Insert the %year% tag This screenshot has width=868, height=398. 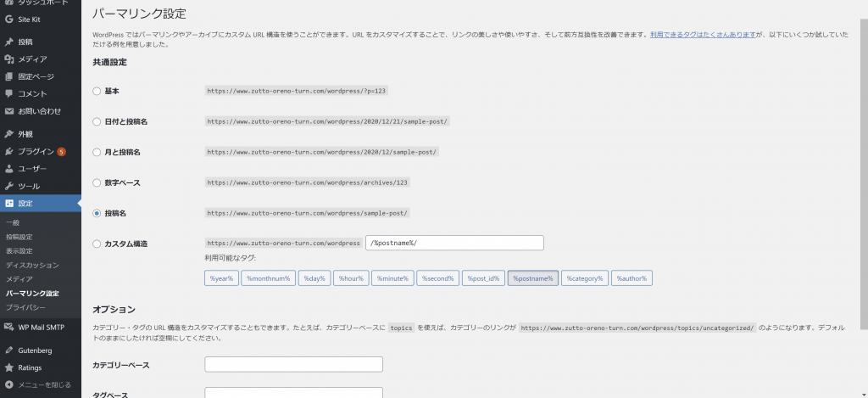point(221,277)
